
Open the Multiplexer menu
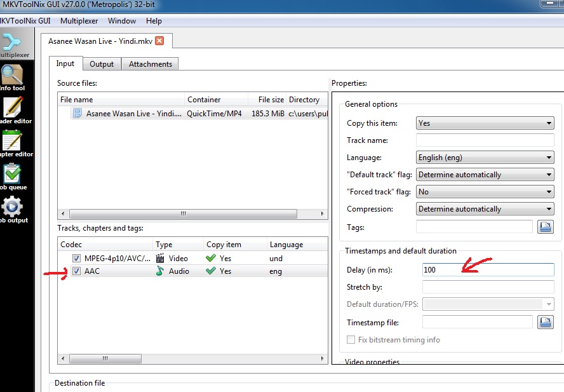tap(79, 21)
